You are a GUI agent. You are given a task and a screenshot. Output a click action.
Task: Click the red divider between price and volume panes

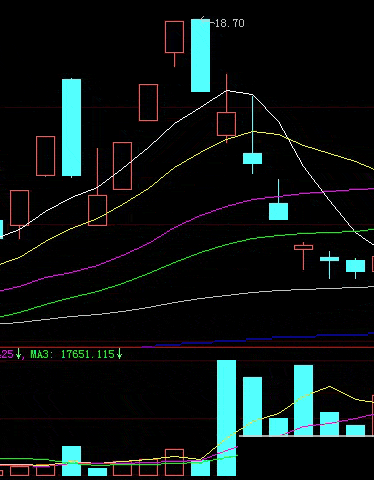coord(187,347)
